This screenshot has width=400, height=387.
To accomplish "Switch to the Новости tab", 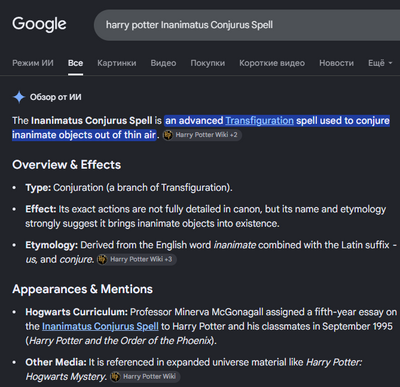I will pyautogui.click(x=336, y=63).
